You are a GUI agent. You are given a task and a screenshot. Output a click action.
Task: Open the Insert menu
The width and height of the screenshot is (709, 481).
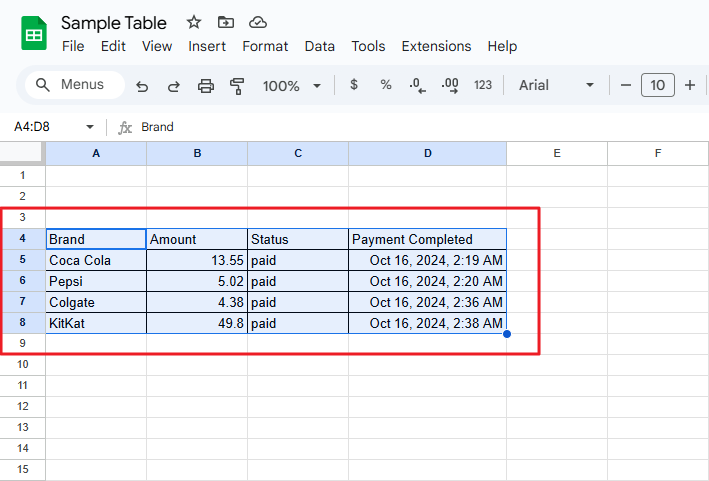click(x=207, y=46)
